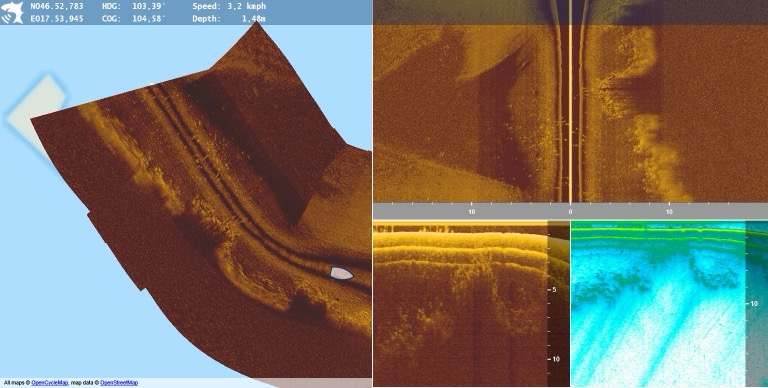Open the OpenCycleMap attribution link
The height and width of the screenshot is (388, 768).
click(49, 383)
